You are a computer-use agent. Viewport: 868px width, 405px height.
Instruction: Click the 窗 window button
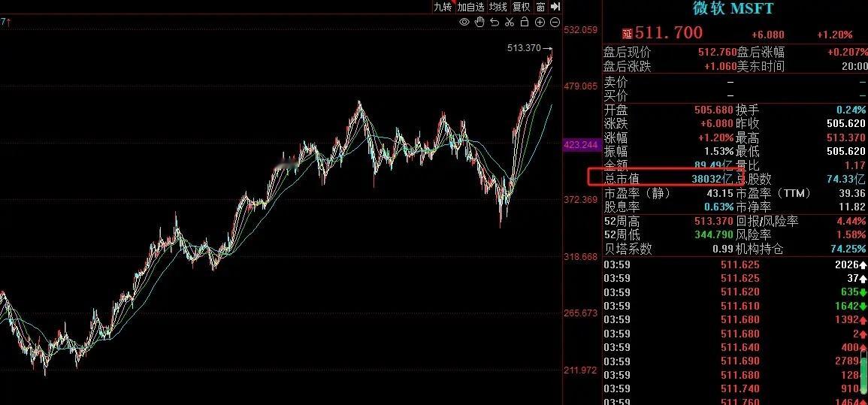[x=540, y=7]
